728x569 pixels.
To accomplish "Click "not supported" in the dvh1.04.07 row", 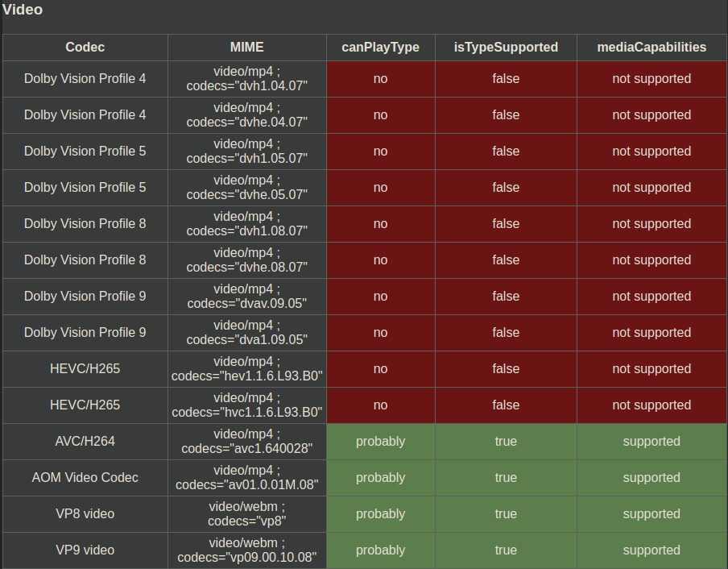I will pyautogui.click(x=651, y=78).
